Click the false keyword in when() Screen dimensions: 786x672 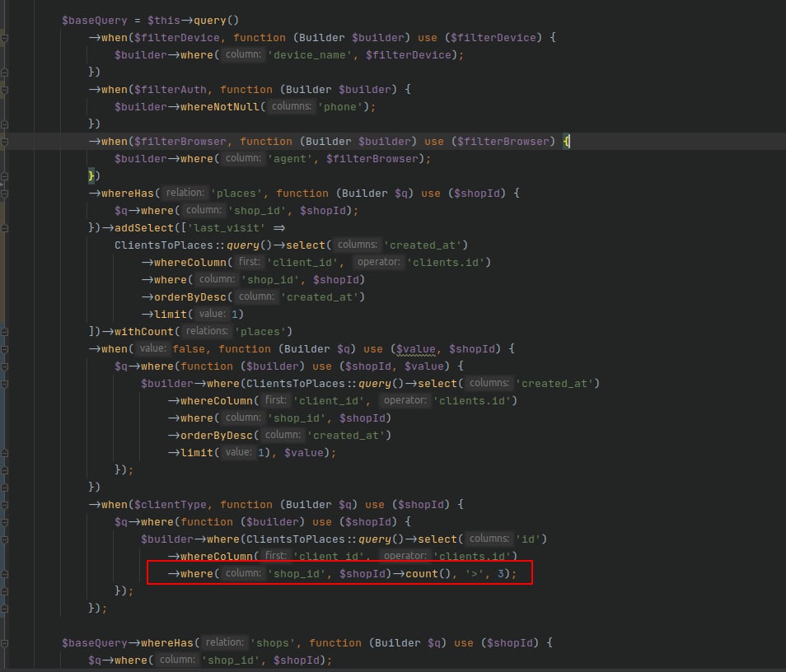click(189, 349)
